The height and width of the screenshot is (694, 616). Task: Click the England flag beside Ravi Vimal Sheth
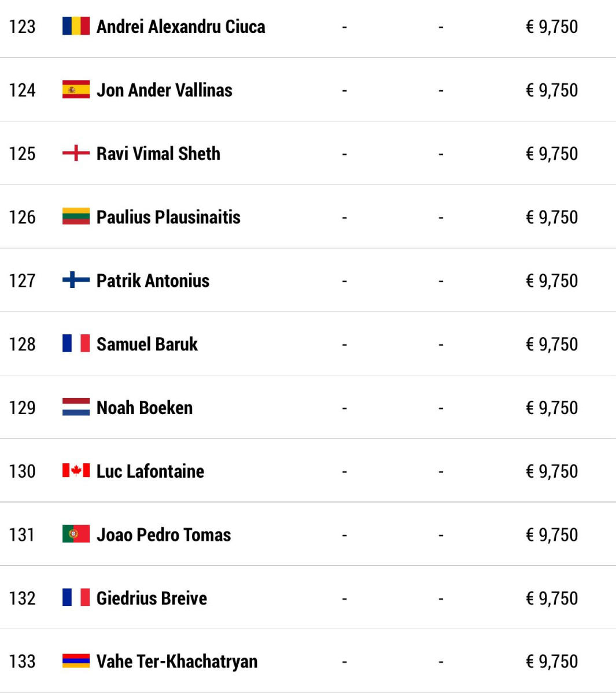pos(76,154)
